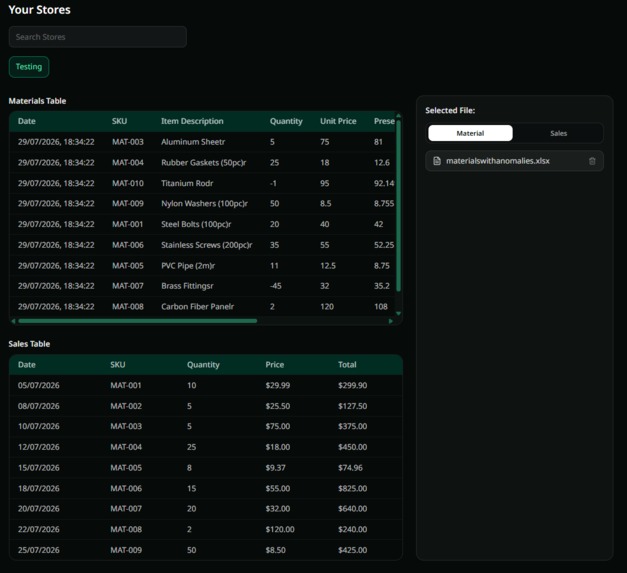Viewport: 627px width, 573px height.
Task: Select the materialswithanomalies.xlsx file entry
Action: (x=514, y=161)
